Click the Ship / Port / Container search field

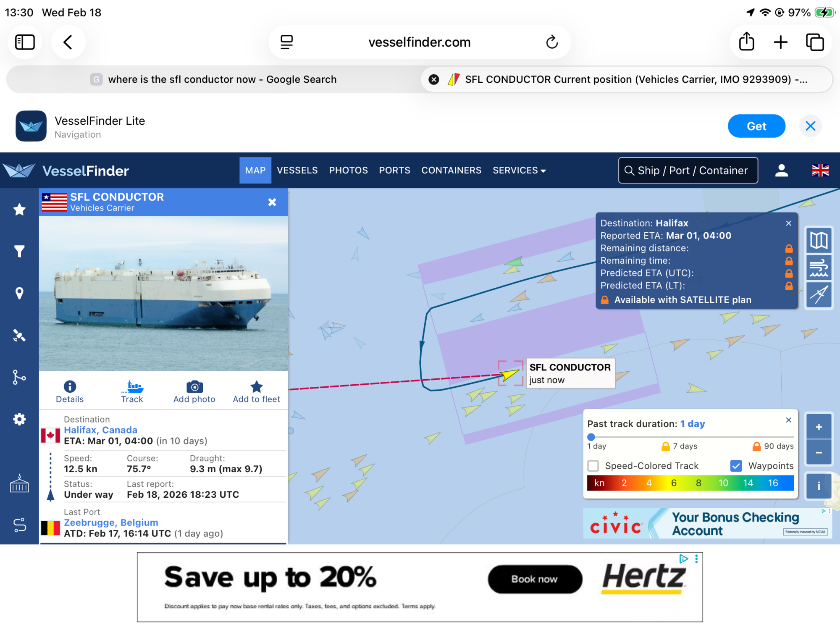point(688,171)
